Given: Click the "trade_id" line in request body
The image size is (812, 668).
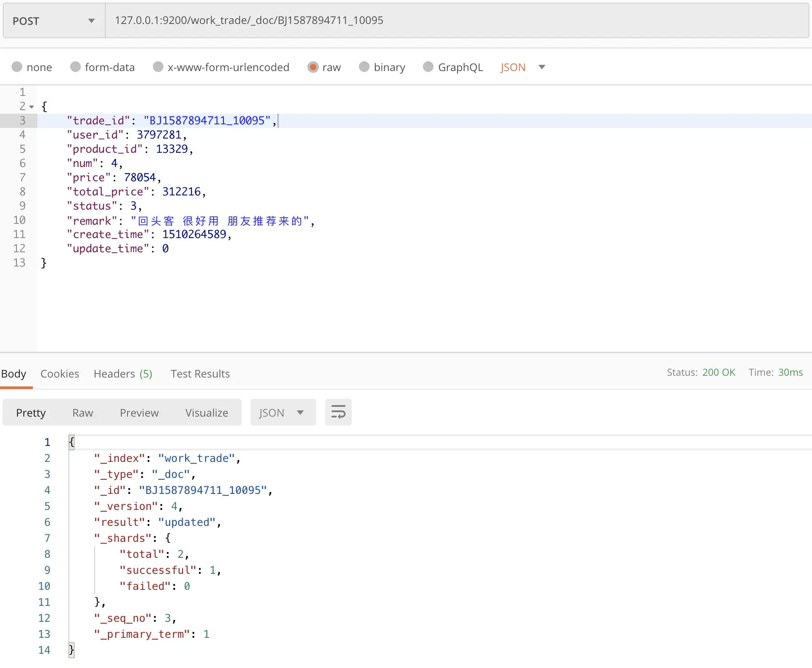Looking at the screenshot, I should [x=172, y=121].
